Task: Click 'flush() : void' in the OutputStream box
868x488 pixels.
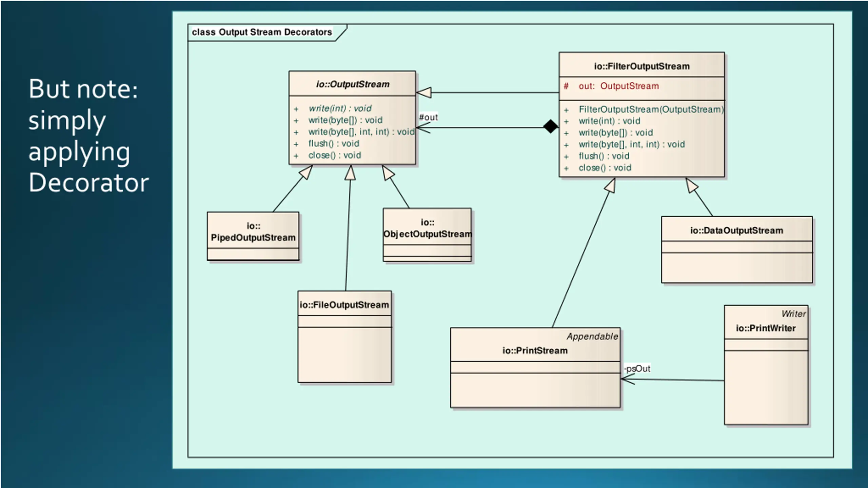Action: pos(334,143)
